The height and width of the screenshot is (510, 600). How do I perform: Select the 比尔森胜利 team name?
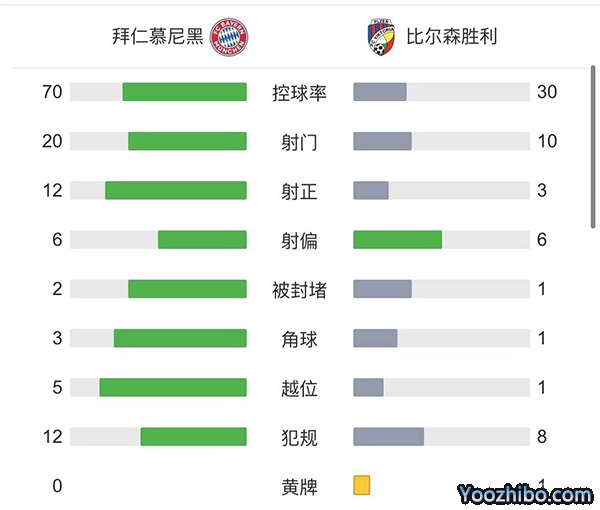451,37
